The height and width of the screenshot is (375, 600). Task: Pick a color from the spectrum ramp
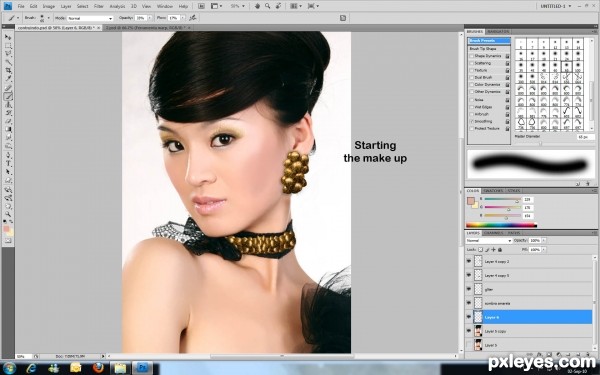(x=501, y=225)
